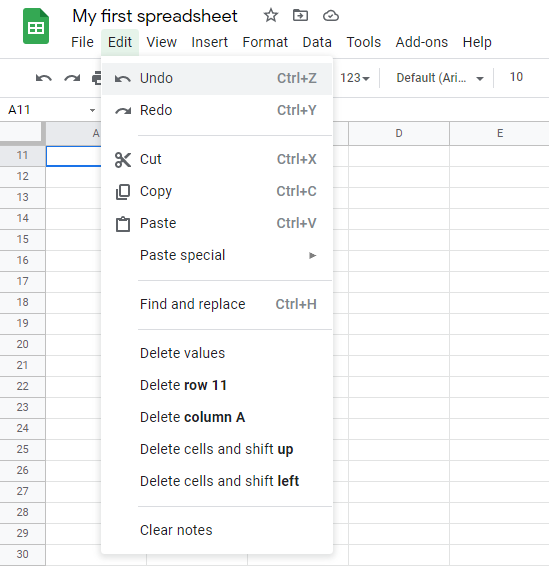549x566 pixels.
Task: Click the Google Sheets home logo
Action: click(x=36, y=26)
